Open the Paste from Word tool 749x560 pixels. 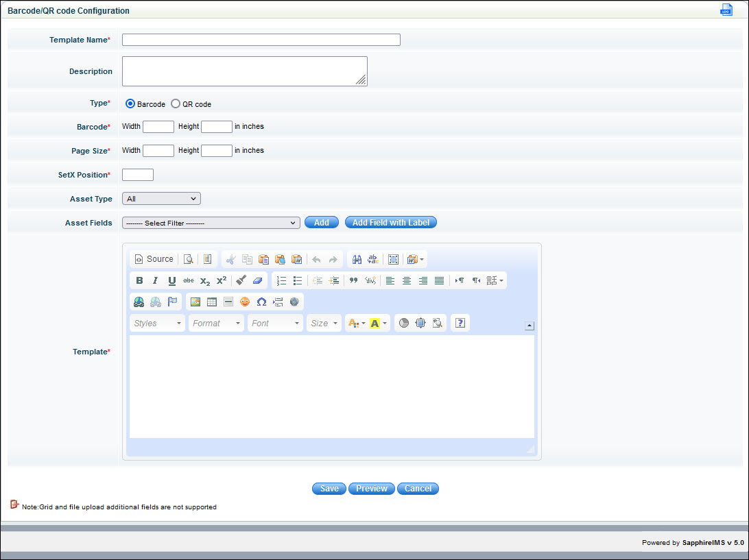[x=296, y=258]
